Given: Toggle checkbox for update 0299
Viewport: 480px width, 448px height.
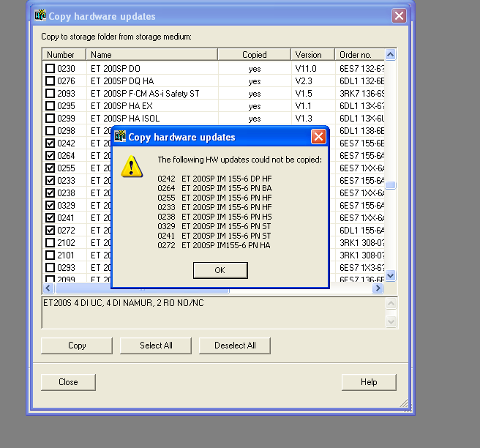Looking at the screenshot, I should (50, 118).
